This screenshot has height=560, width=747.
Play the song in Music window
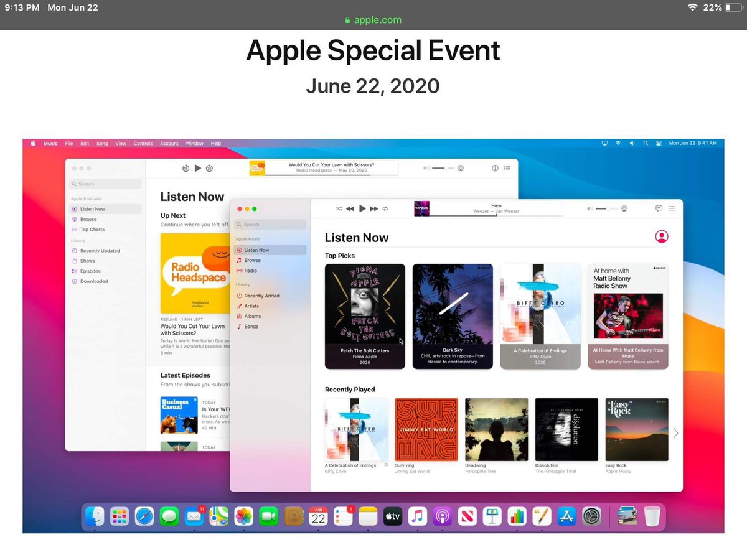362,208
